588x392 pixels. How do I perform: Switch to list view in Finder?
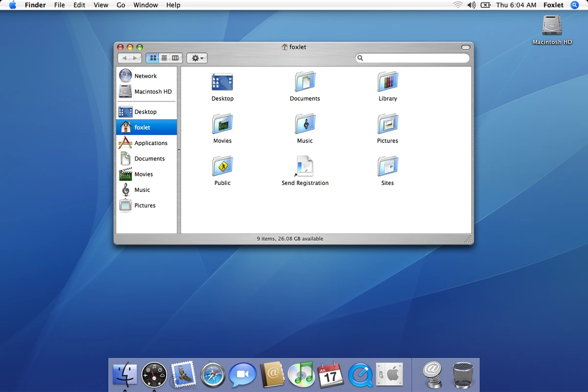pos(164,58)
